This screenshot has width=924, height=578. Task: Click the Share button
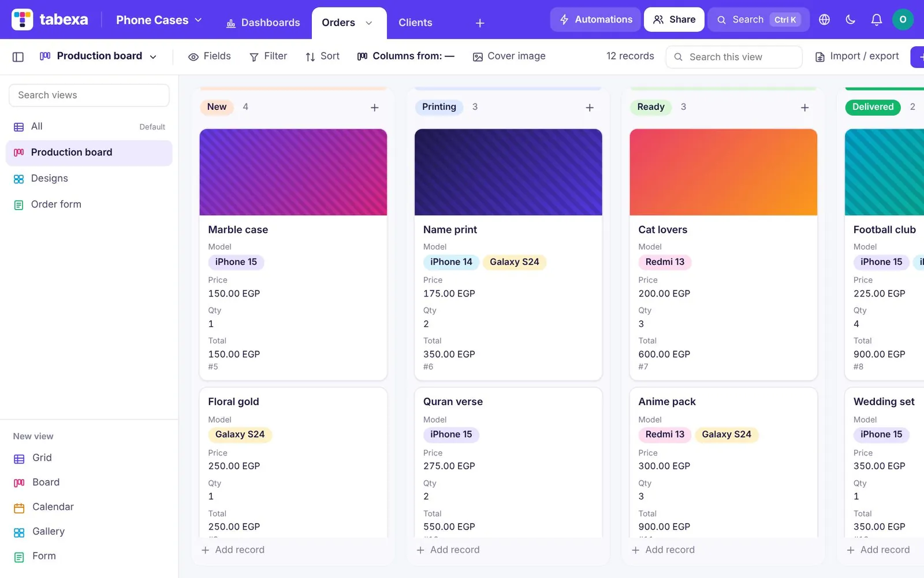tap(674, 20)
